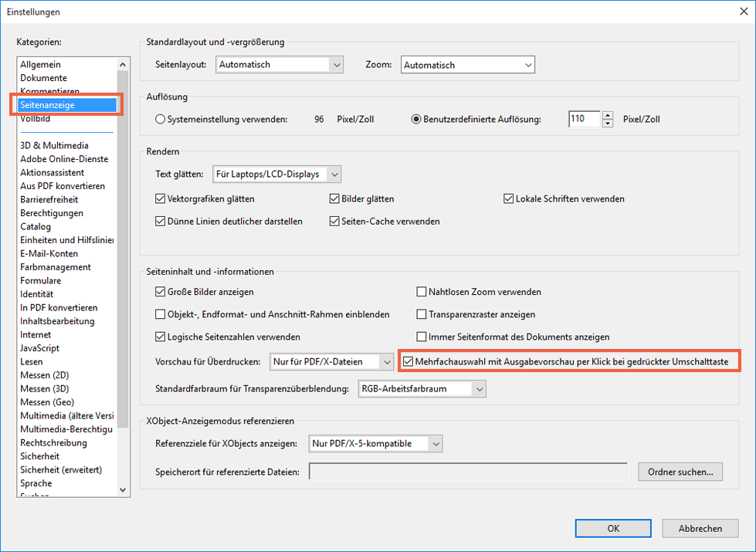This screenshot has height=552, width=756.
Task: Open Einheiten und Hilfslinien category
Action: [67, 240]
